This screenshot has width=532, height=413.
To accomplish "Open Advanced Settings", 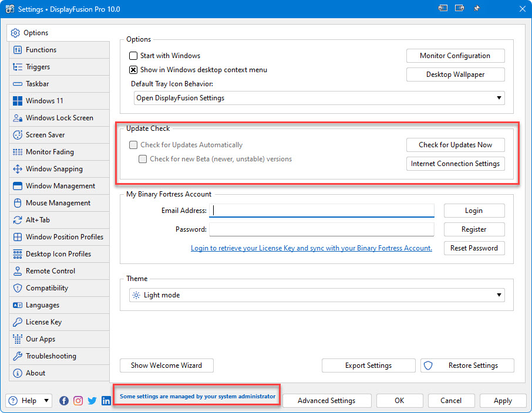I will [326, 401].
